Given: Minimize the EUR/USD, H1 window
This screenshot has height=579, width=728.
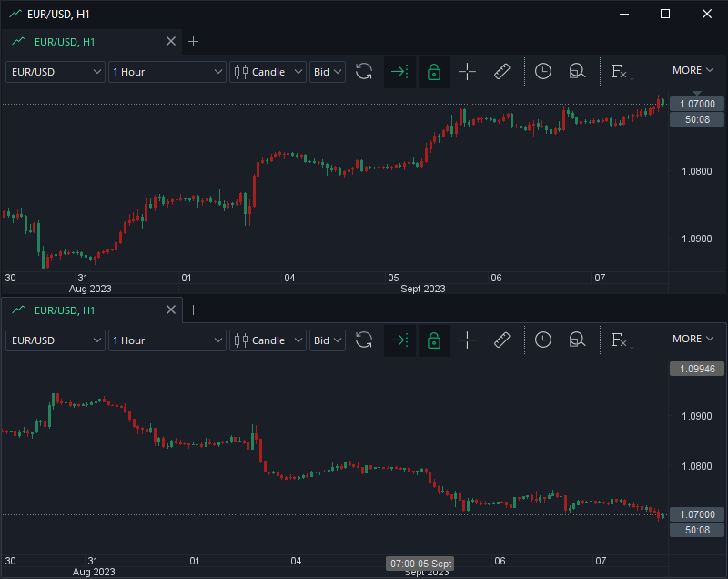Looking at the screenshot, I should point(624,14).
